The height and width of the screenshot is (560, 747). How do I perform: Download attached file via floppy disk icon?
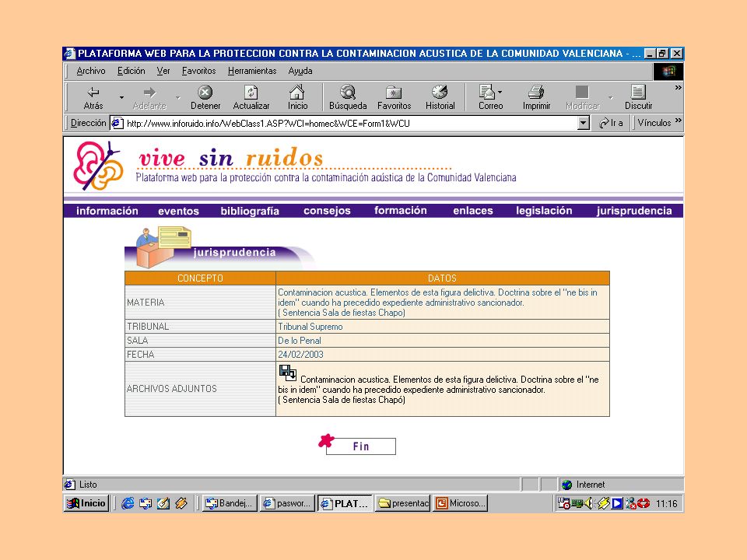288,373
